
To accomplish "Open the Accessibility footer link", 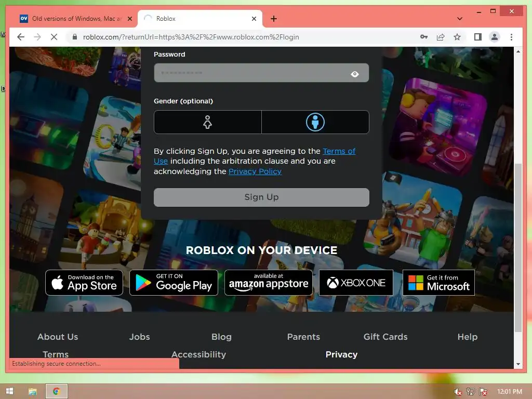I will [x=198, y=354].
